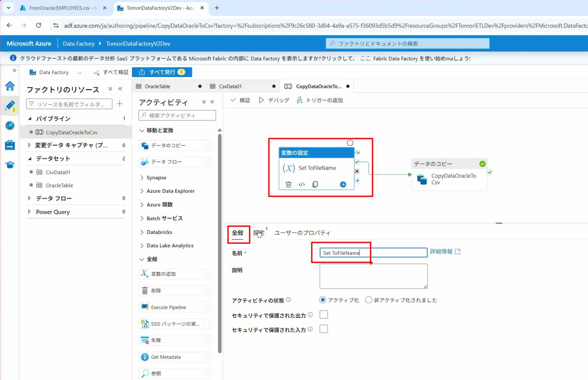
Task: Click the blue arrow add-output icon on activity
Action: tap(343, 185)
